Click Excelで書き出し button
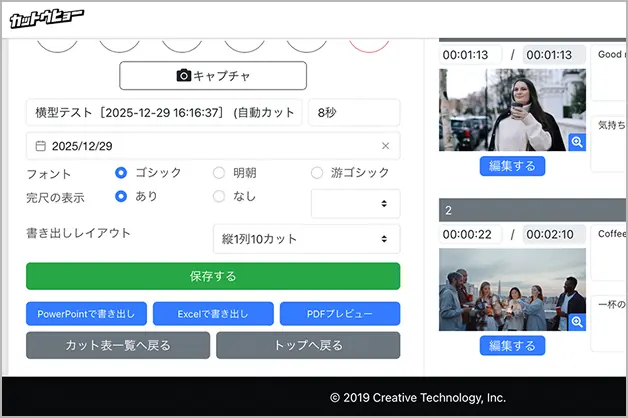Image resolution: width=628 pixels, height=418 pixels. [x=213, y=314]
